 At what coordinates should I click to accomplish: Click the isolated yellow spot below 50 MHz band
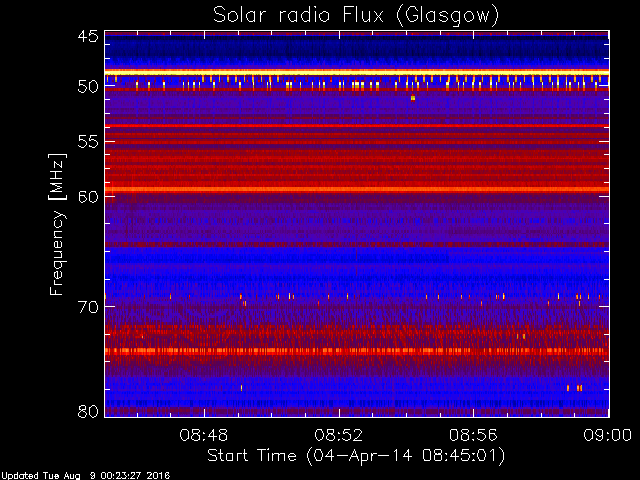413,98
